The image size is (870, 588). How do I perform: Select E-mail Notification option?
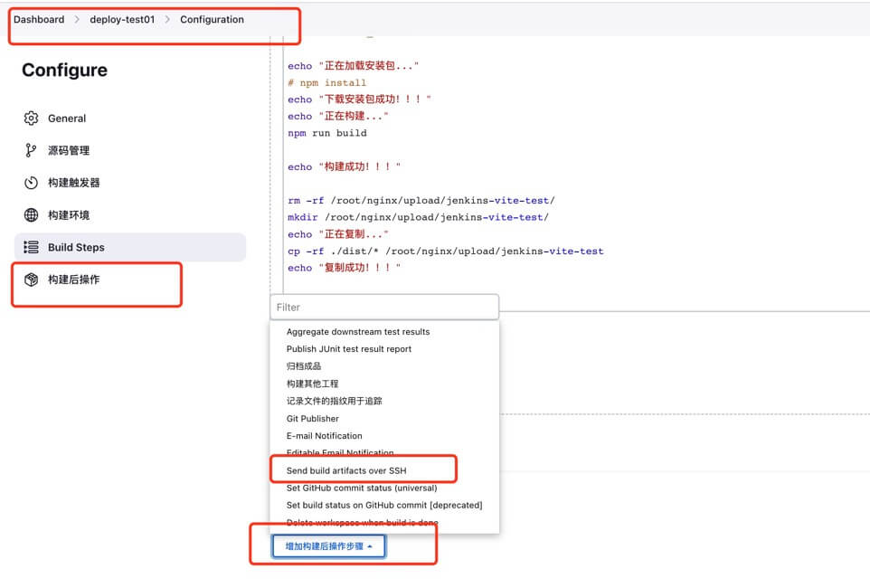[x=325, y=436]
